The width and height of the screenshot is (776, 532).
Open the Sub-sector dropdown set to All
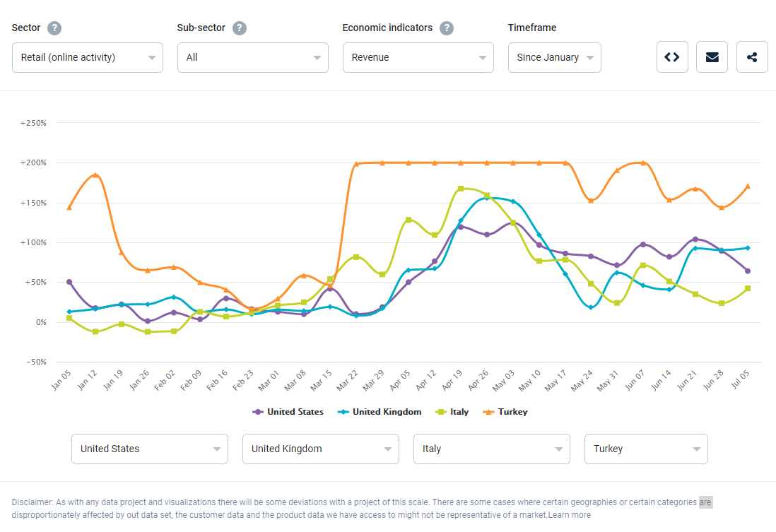pyautogui.click(x=253, y=57)
